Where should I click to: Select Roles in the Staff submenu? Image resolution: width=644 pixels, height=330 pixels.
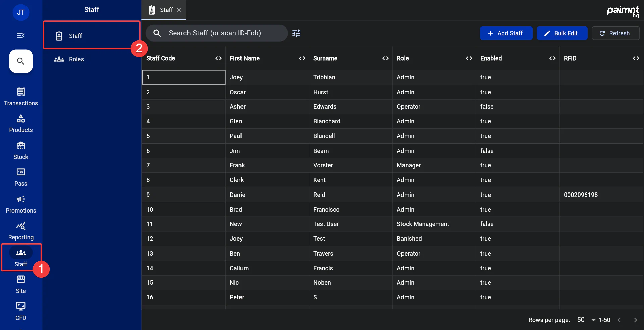(76, 59)
